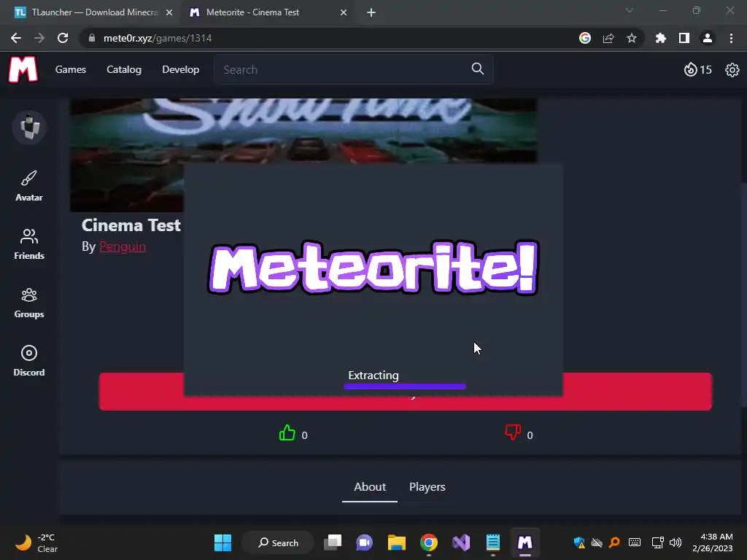Open the Friends page in sidebar
This screenshot has height=560, width=747.
click(x=29, y=244)
